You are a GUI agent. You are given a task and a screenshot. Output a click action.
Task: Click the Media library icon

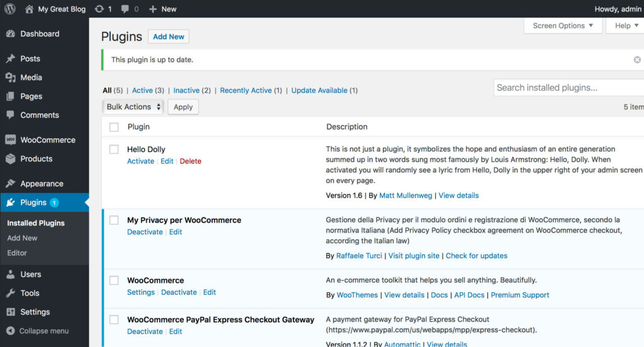point(11,77)
